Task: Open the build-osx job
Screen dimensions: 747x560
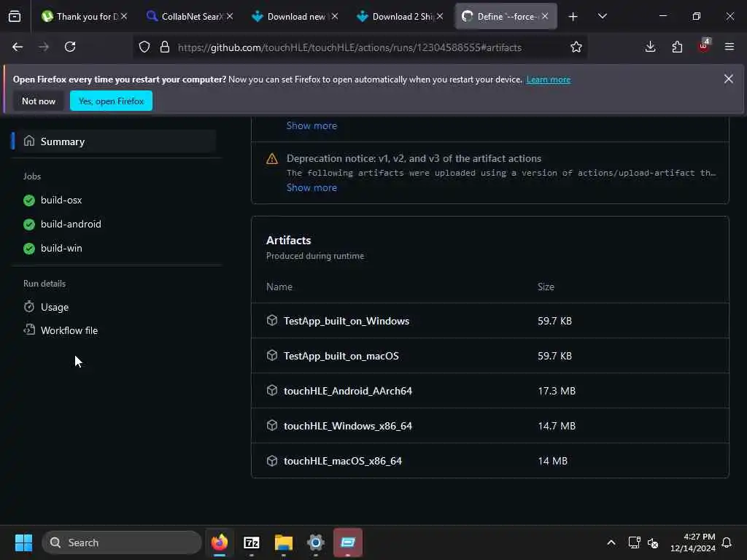Action: click(x=61, y=200)
